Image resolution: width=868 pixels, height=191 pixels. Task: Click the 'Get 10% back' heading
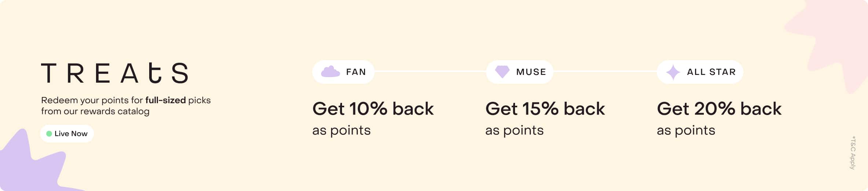click(x=373, y=109)
